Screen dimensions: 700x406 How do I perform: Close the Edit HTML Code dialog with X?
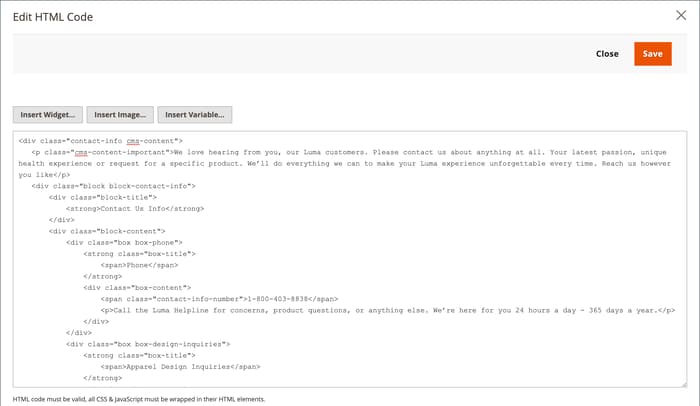681,15
